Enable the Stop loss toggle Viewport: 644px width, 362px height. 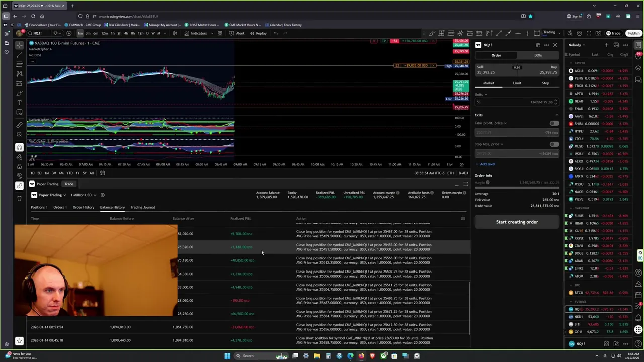coord(554,144)
